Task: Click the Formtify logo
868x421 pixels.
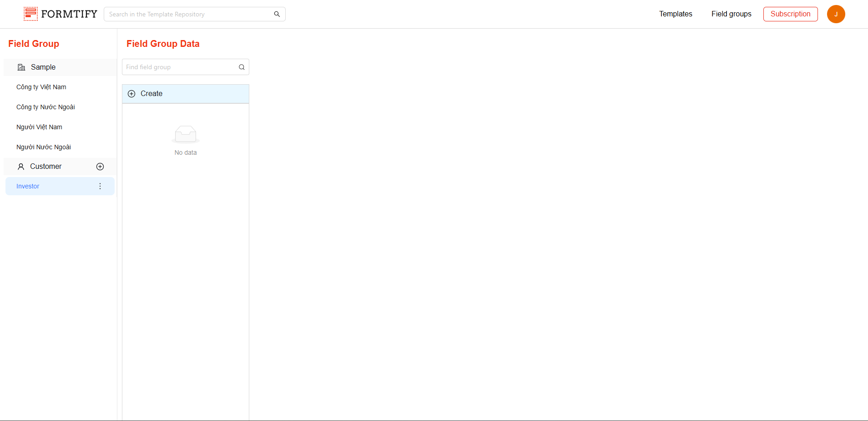Action: click(x=60, y=14)
